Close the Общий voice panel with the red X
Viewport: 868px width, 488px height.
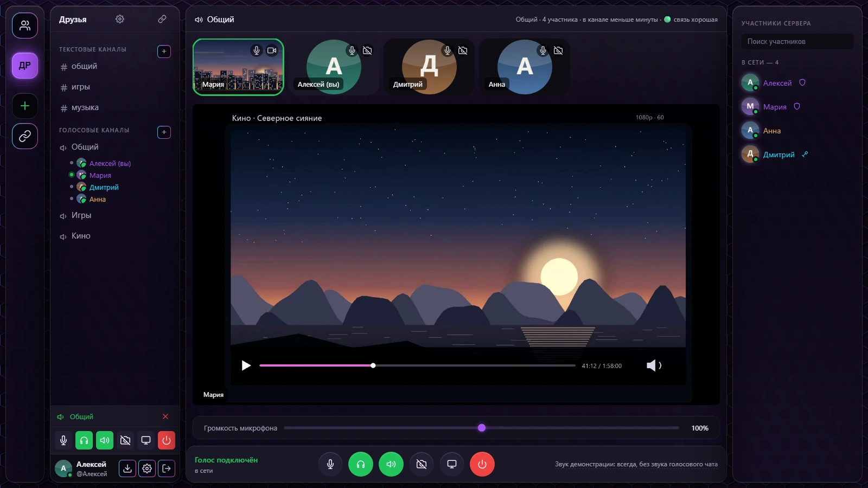(165, 416)
